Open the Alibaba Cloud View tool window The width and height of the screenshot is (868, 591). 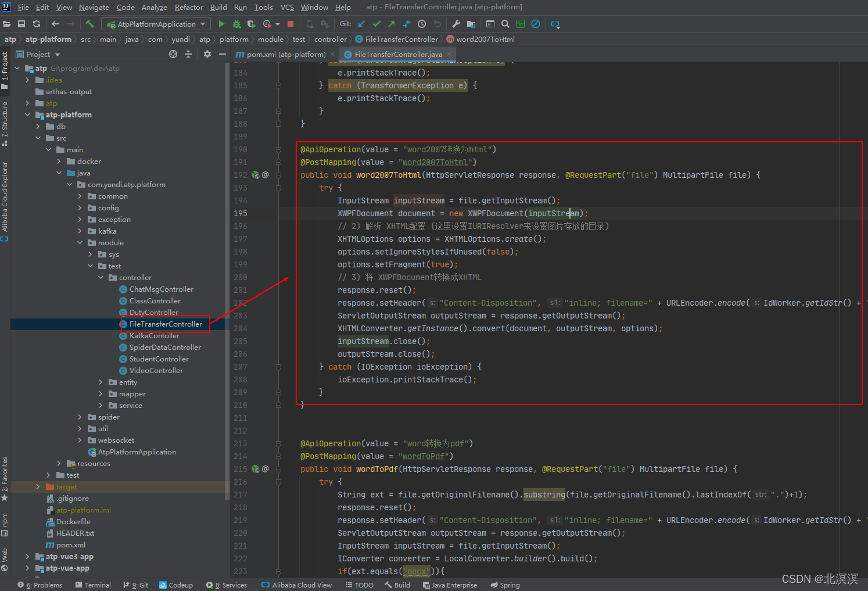coord(297,585)
